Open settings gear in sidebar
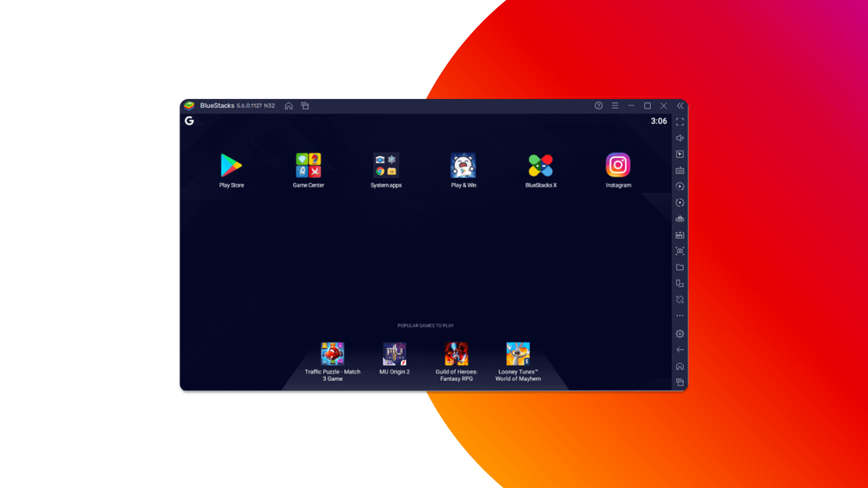This screenshot has width=868, height=488. 680,334
